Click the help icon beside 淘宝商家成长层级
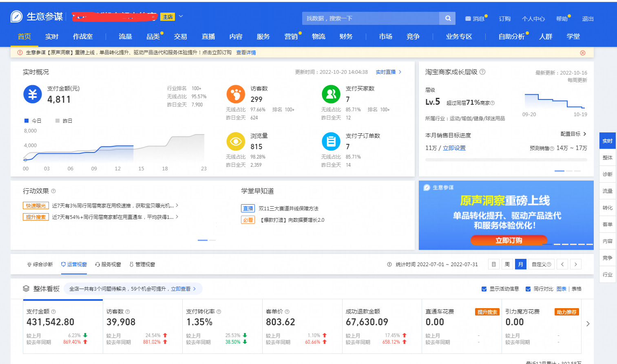This screenshot has height=364, width=617. [x=482, y=72]
